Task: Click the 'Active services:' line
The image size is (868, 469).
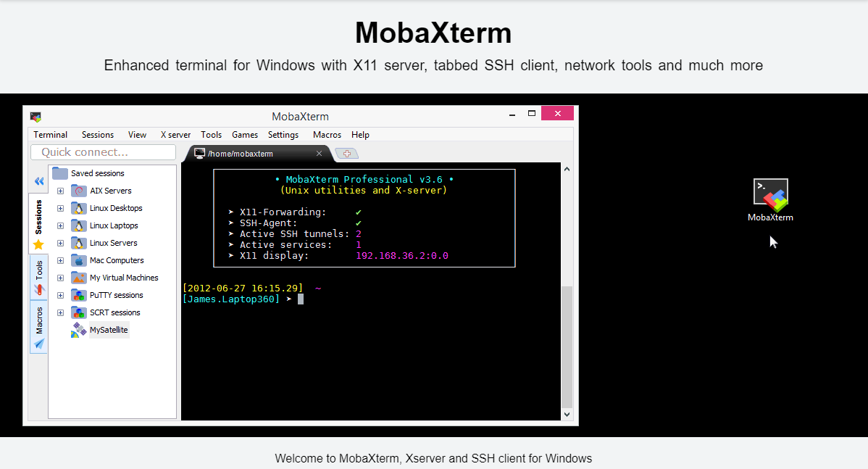Action: 294,245
